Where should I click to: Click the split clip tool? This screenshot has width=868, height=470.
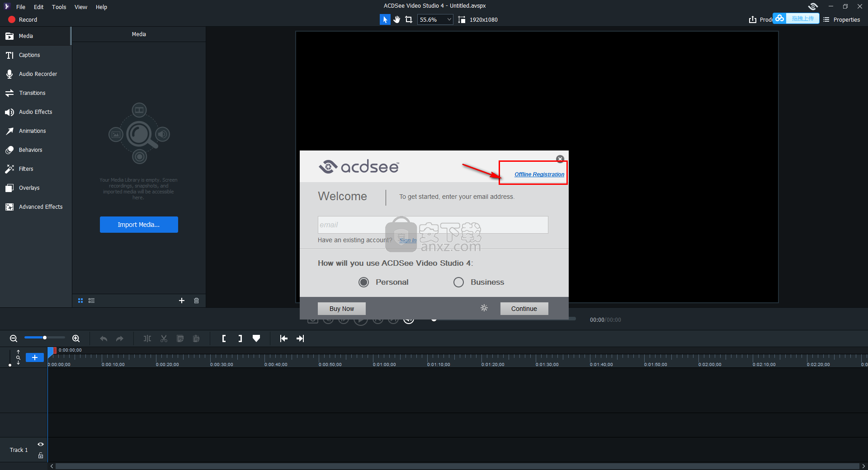[x=147, y=338]
